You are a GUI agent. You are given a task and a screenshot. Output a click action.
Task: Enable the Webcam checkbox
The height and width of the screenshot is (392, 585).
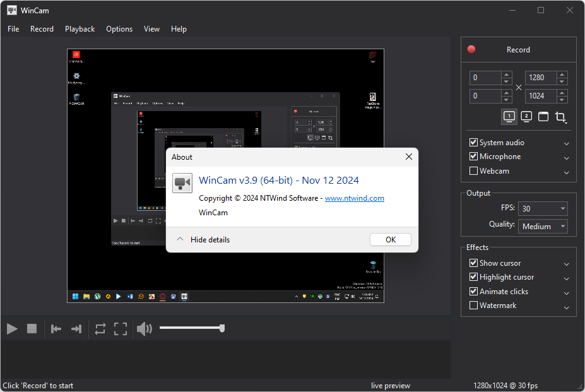tap(473, 171)
